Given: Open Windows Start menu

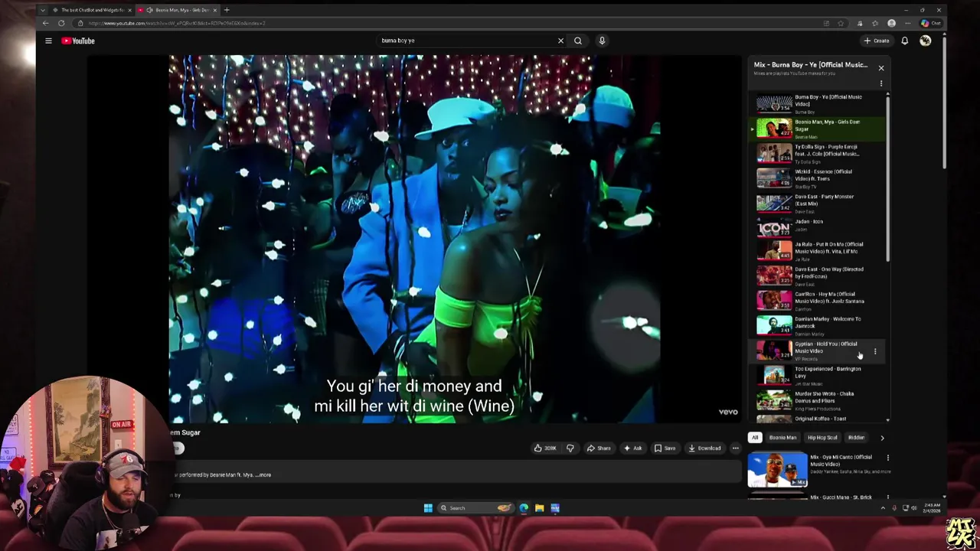Looking at the screenshot, I should [428, 507].
